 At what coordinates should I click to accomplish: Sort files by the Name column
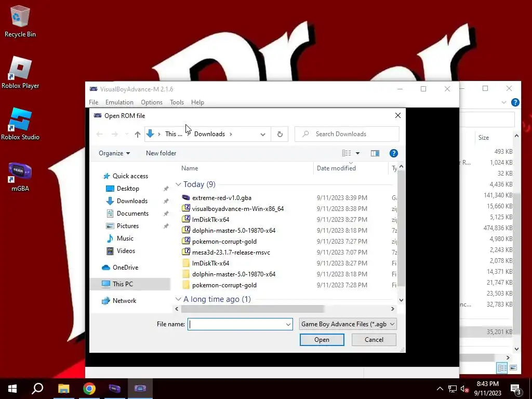pos(190,168)
